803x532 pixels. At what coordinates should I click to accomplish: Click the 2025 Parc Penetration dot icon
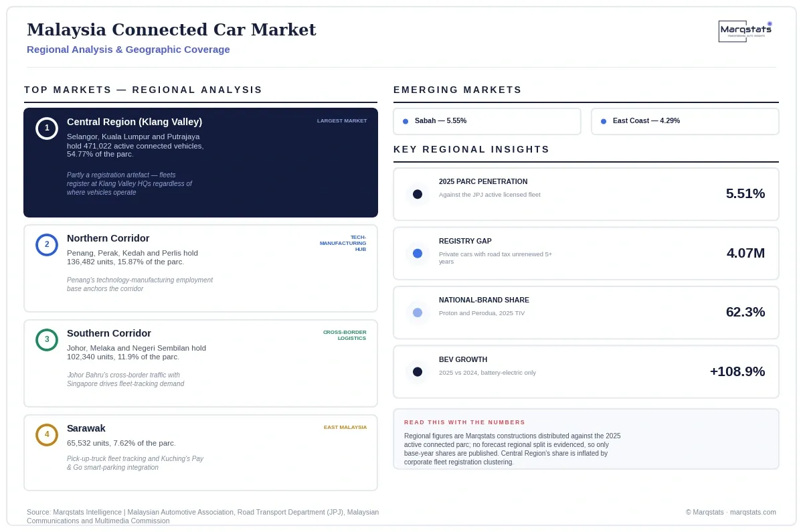pos(418,194)
